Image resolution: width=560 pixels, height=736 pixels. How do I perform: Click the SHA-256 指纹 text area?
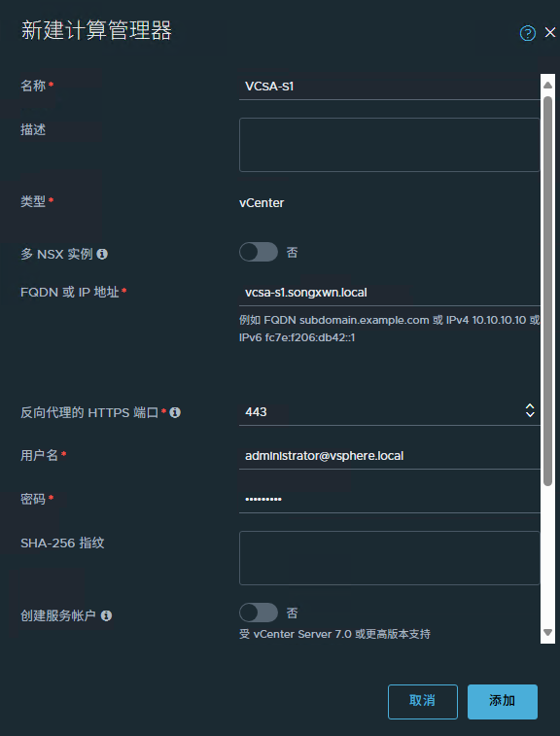[x=390, y=558]
